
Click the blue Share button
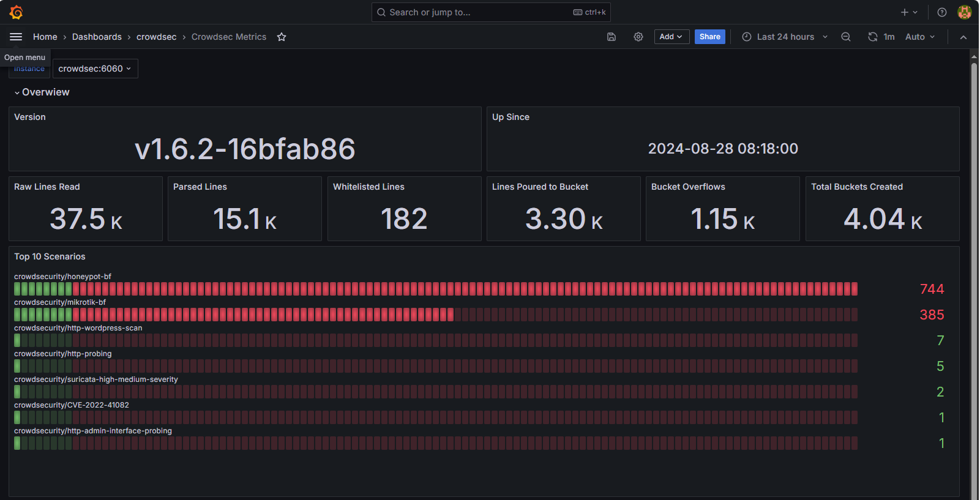(x=709, y=37)
